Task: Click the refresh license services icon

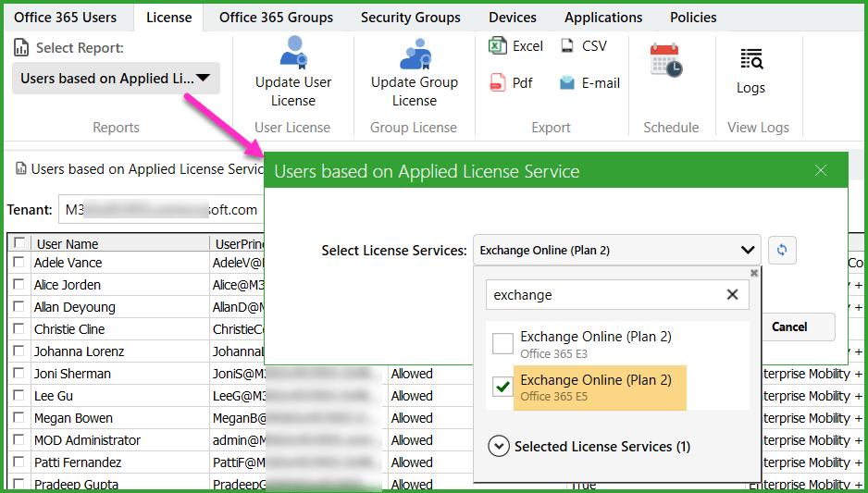Action: (782, 250)
